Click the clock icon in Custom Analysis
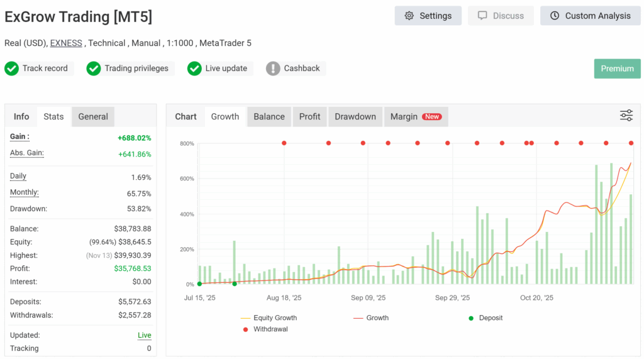The image size is (644, 359). (554, 16)
